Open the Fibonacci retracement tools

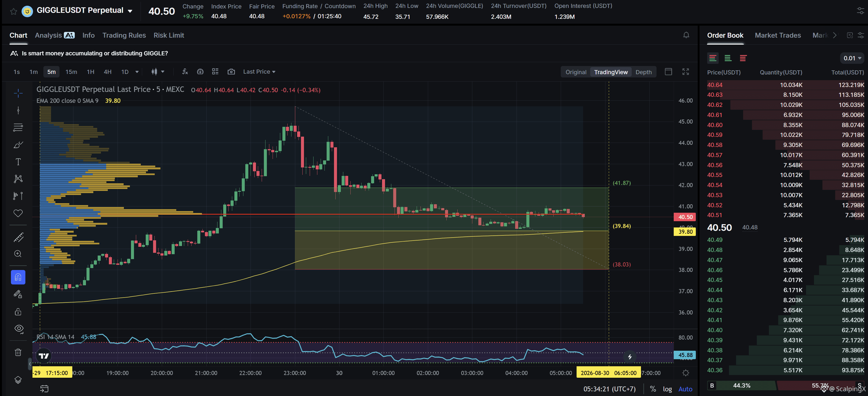click(18, 127)
